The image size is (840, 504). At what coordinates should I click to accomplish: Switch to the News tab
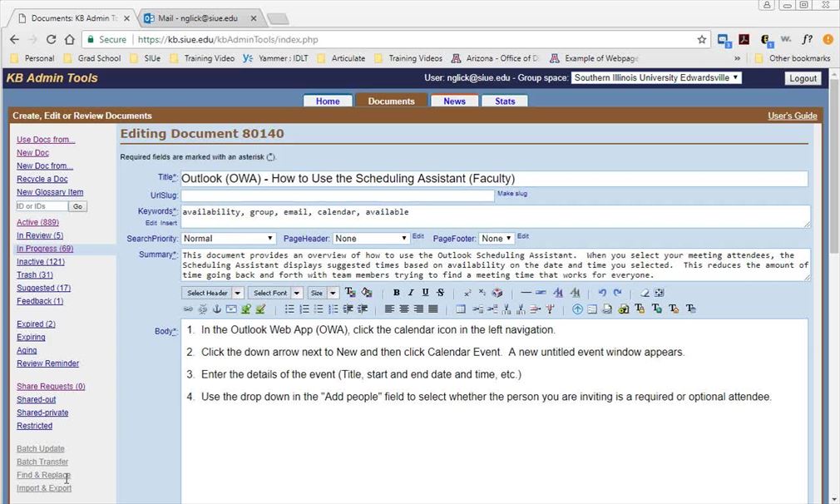tap(454, 101)
